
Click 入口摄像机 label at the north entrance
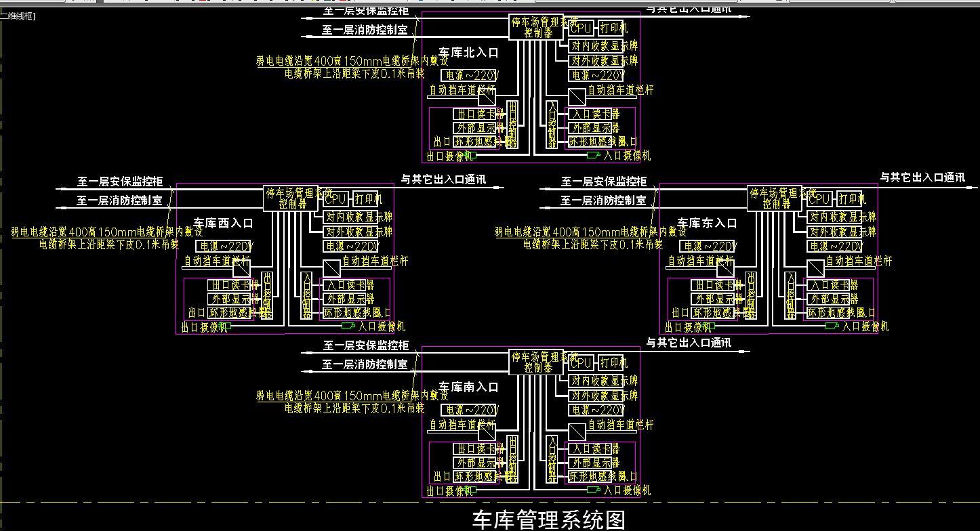point(627,156)
